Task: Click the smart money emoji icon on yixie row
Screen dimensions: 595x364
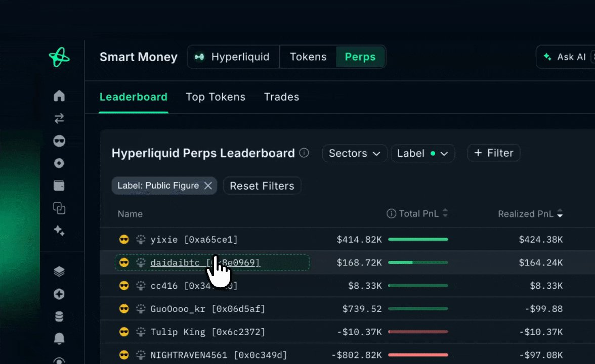Action: (x=124, y=239)
